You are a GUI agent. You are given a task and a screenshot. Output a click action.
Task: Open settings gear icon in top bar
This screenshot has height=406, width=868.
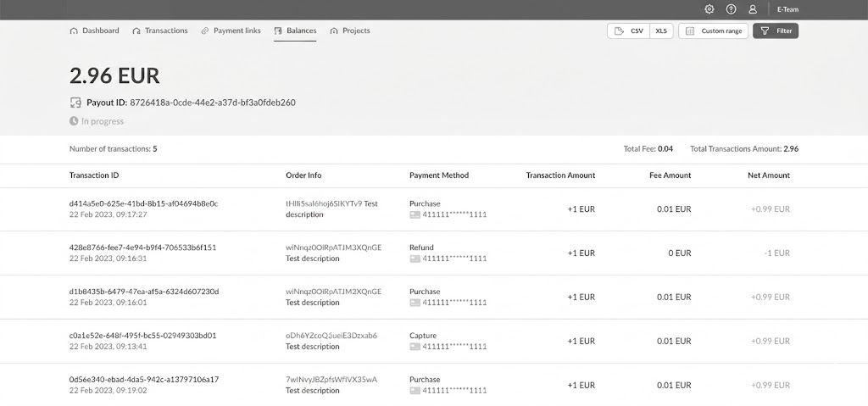point(709,9)
